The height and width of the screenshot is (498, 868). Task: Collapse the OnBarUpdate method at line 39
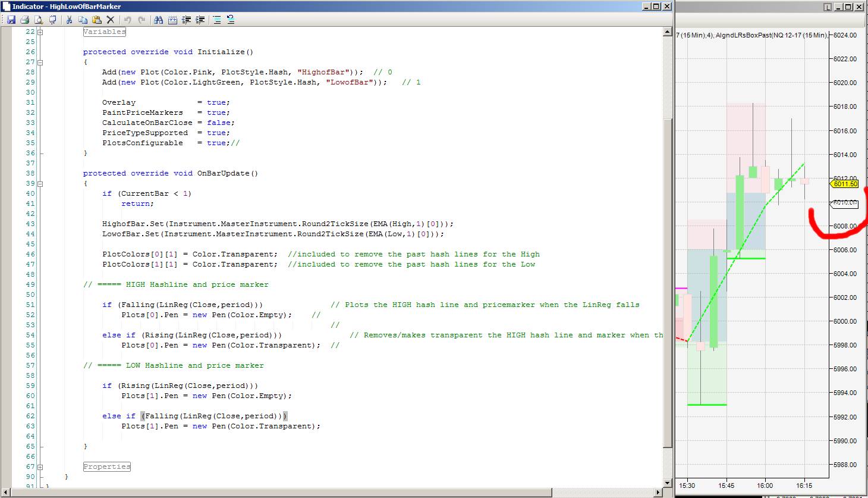coord(40,184)
